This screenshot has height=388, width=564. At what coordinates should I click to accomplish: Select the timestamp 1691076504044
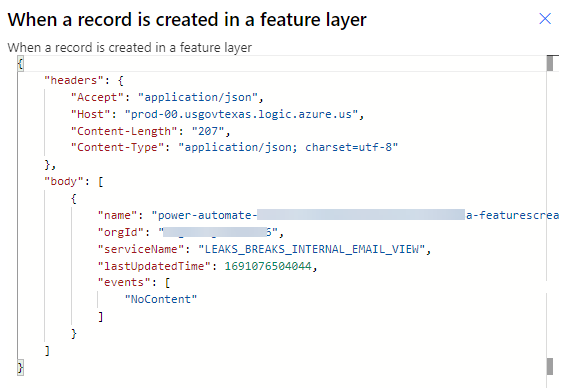[268, 266]
